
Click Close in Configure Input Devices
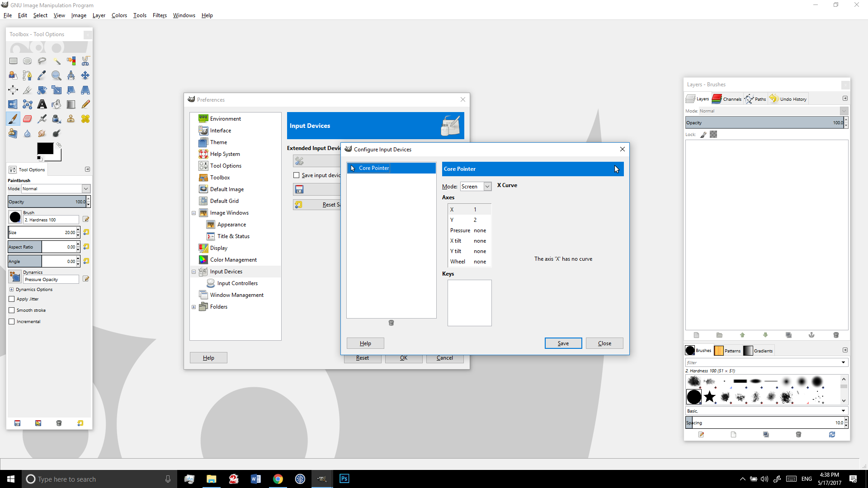[604, 343]
